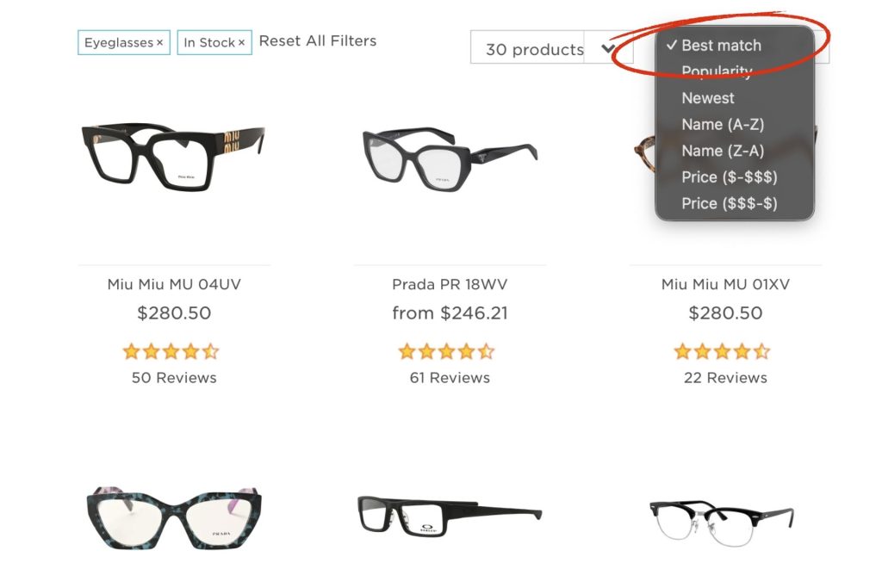Open the 30 products dropdown chevron
The image size is (882, 588).
tap(607, 49)
